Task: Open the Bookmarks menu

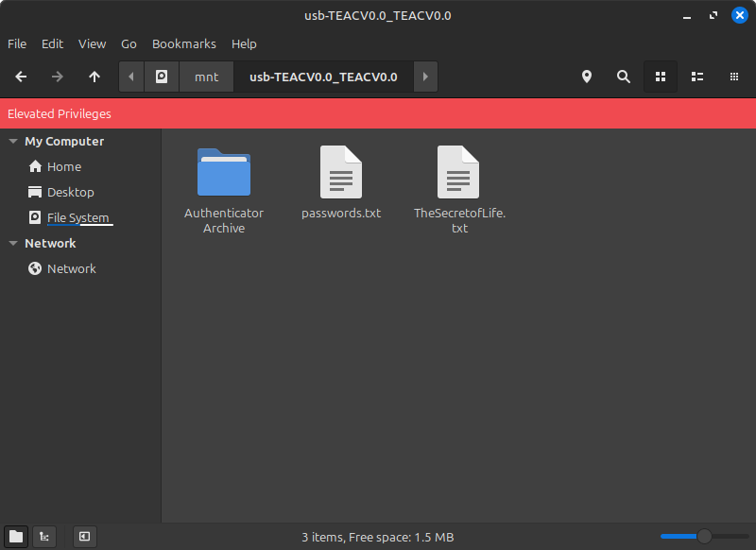Action: click(183, 43)
